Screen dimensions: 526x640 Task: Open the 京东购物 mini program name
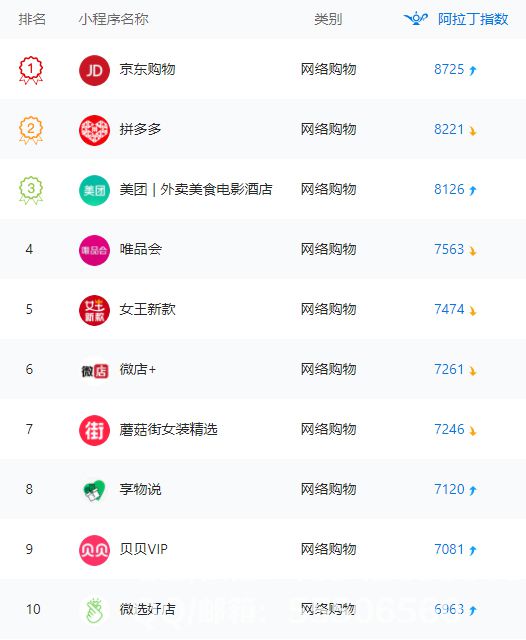click(147, 69)
